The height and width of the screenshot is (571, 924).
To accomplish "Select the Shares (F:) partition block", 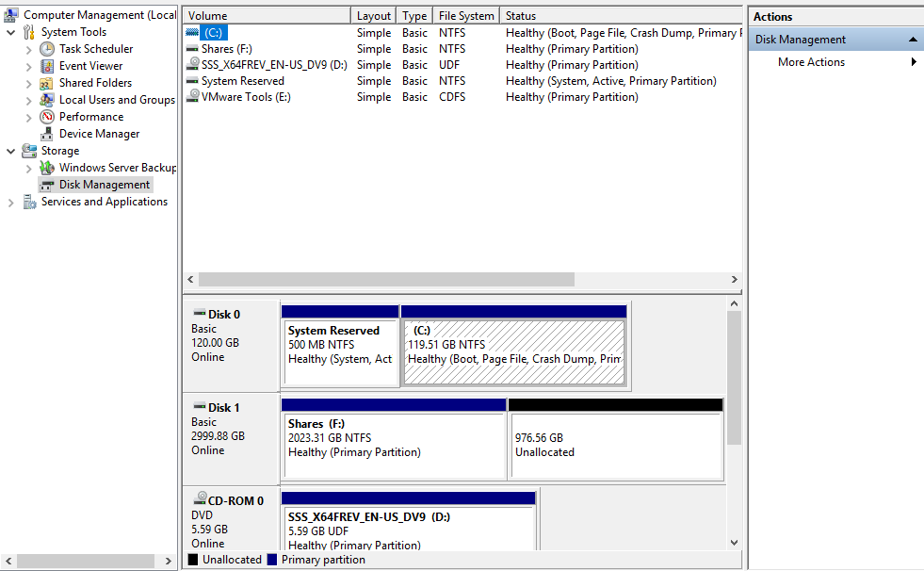I will pos(394,439).
